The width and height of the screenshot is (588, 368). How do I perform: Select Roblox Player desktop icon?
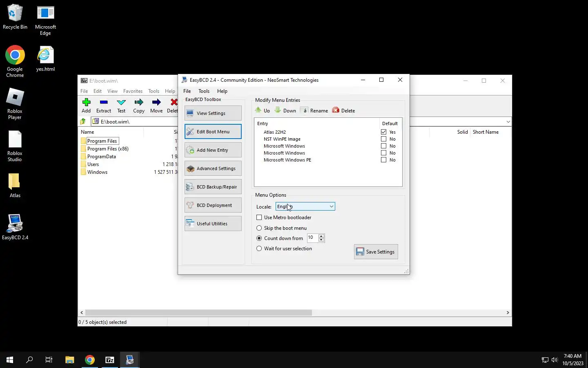tap(15, 103)
